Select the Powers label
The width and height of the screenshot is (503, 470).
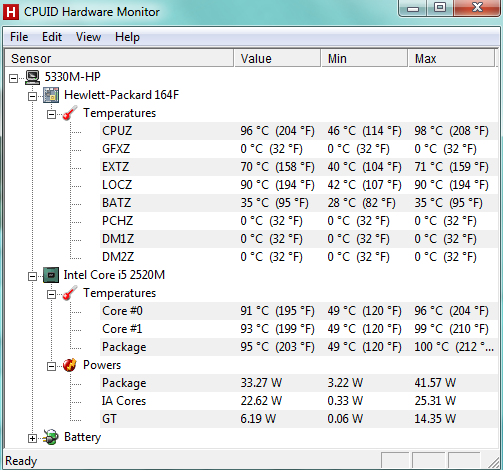point(102,365)
